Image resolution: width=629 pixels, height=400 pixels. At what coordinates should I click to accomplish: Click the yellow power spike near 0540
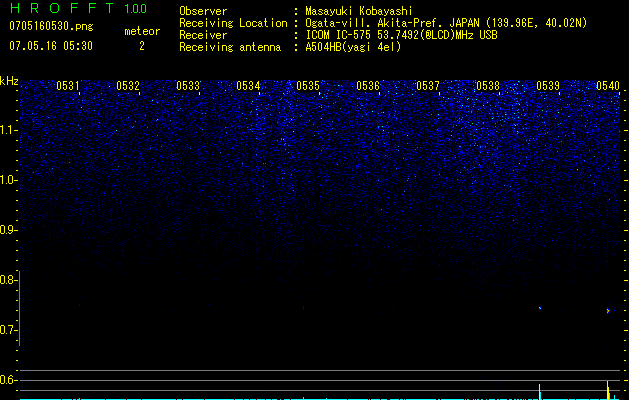pyautogui.click(x=608, y=390)
